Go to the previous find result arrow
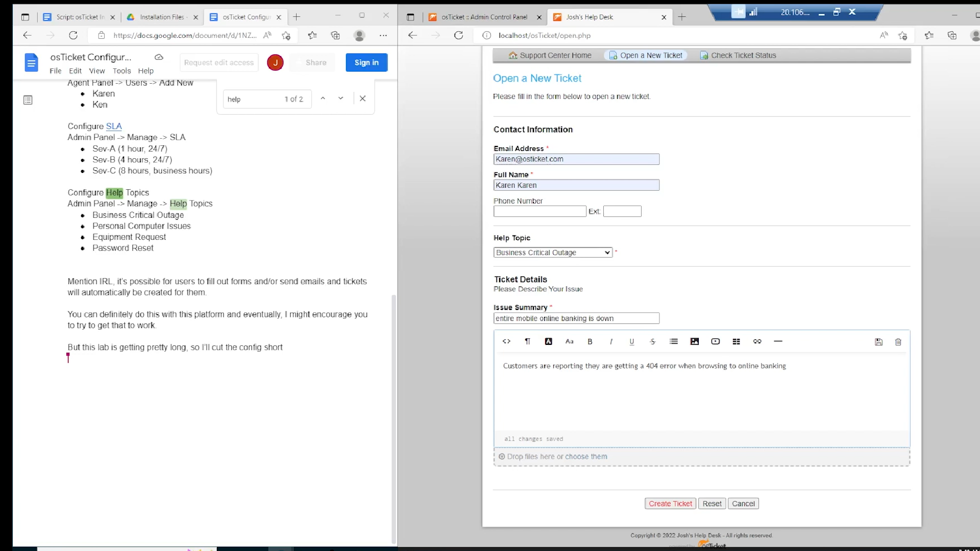Image resolution: width=980 pixels, height=551 pixels. click(323, 98)
